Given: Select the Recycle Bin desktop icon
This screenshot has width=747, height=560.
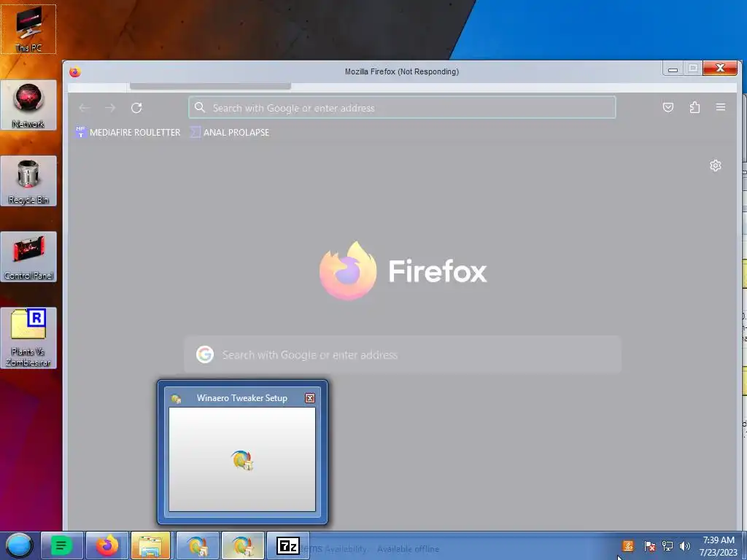Looking at the screenshot, I should point(28,181).
